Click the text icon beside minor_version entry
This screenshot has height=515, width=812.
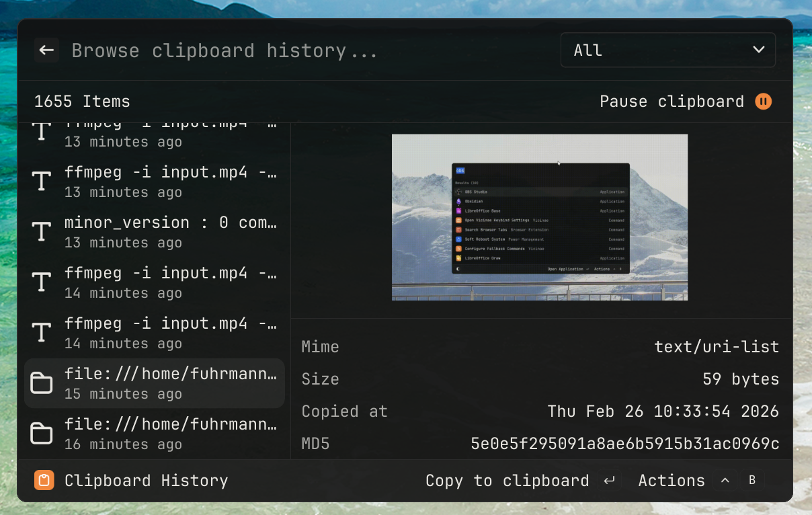coord(42,232)
